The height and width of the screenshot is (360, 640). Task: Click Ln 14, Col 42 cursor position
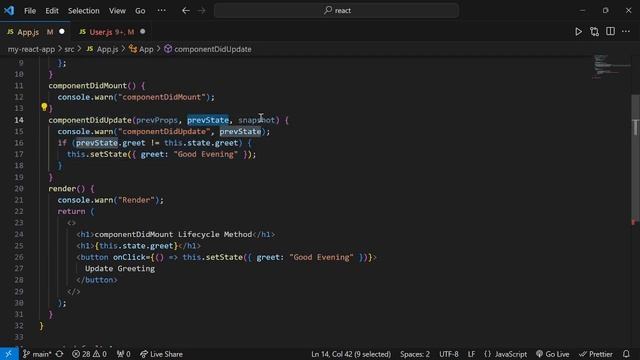tap(351, 354)
